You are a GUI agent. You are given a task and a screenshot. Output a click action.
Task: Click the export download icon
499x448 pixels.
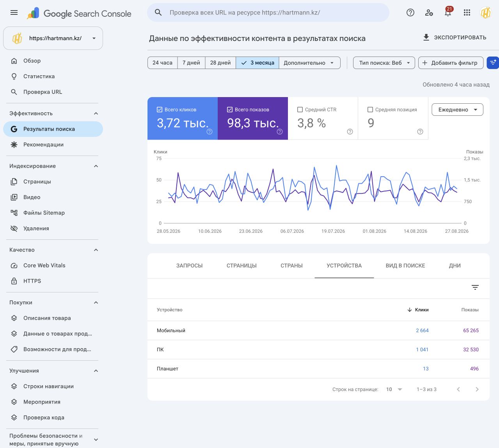click(426, 37)
